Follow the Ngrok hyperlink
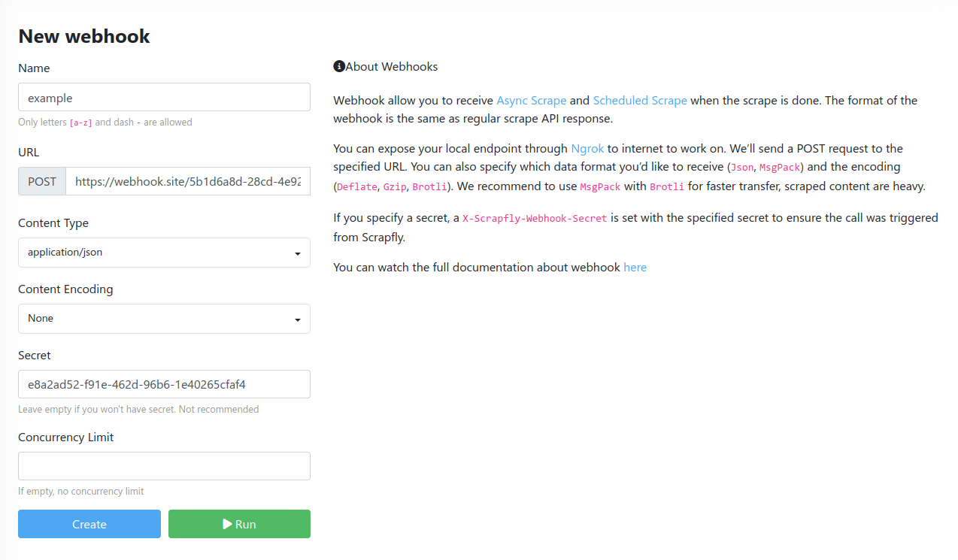Viewport: 958px width, 560px height. tap(587, 148)
